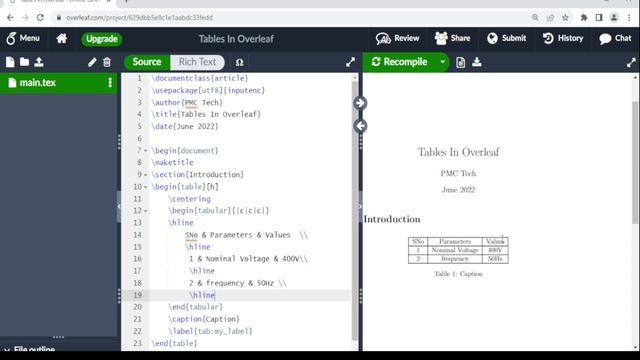Rename selected file with pencil icon

[x=92, y=62]
